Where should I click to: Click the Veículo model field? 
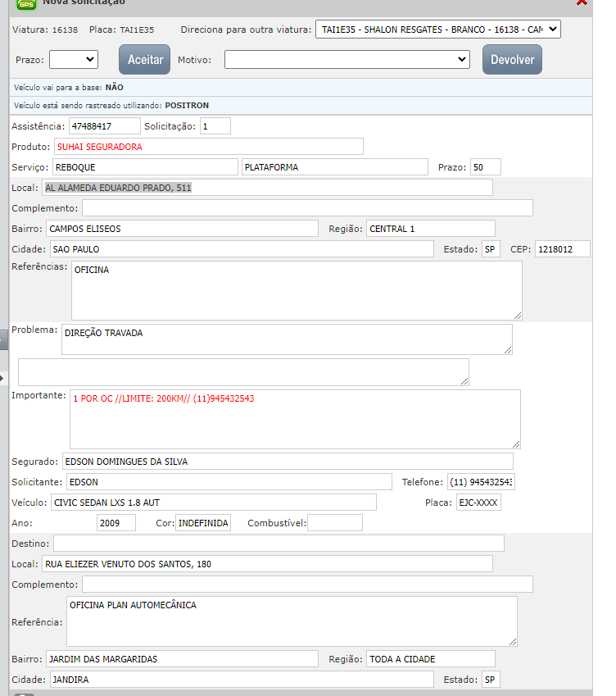click(x=213, y=502)
